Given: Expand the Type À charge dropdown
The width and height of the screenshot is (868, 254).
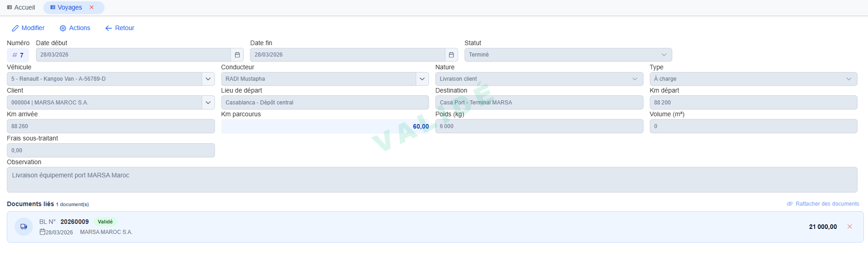Looking at the screenshot, I should [753, 79].
